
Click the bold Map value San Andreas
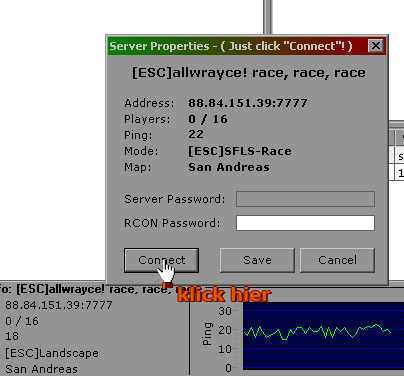[x=229, y=167]
